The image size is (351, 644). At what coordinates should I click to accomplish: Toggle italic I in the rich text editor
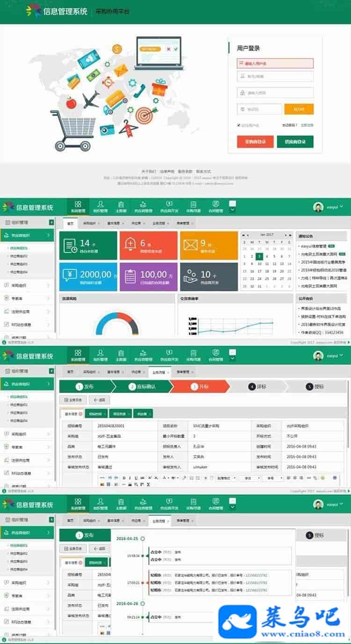[x=130, y=478]
